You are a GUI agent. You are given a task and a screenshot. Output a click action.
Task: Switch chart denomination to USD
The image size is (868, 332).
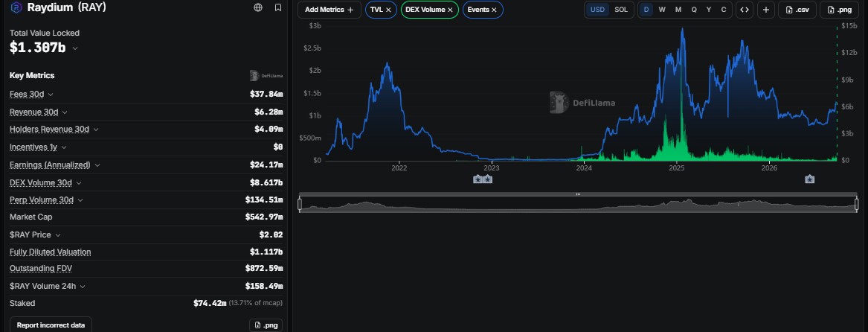coord(597,10)
